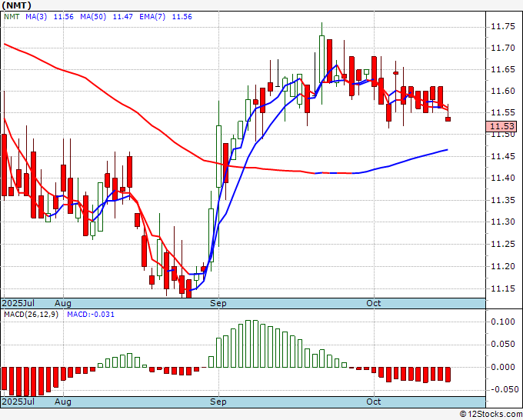Click the 2025Jul label under the price chart
This screenshot has height=420, width=523.
coord(18,304)
